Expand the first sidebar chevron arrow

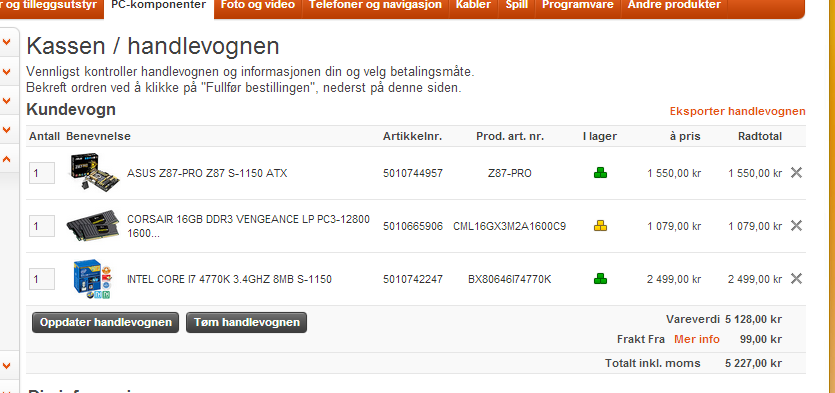[7, 41]
